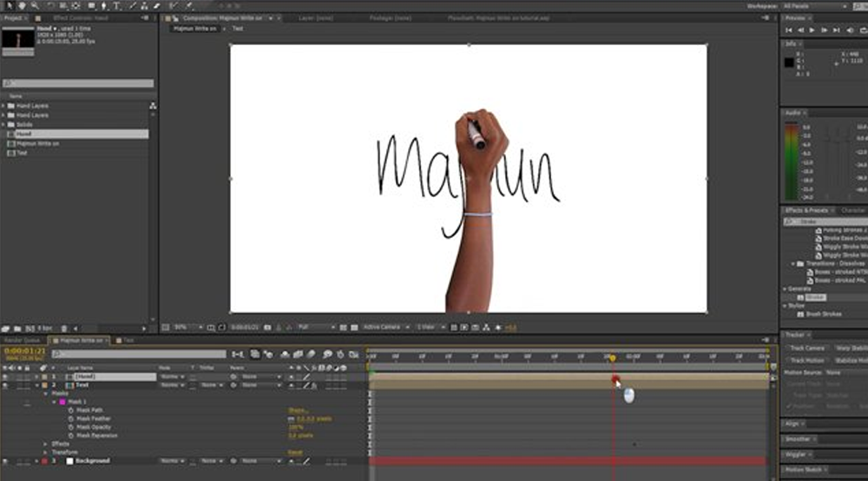Select the Horizontal Type tool
The image size is (868, 481).
[116, 5]
